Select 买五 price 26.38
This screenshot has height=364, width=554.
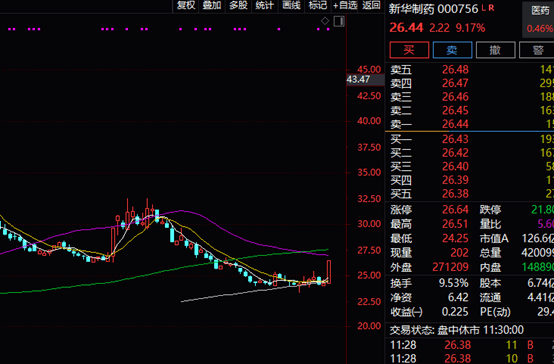455,194
